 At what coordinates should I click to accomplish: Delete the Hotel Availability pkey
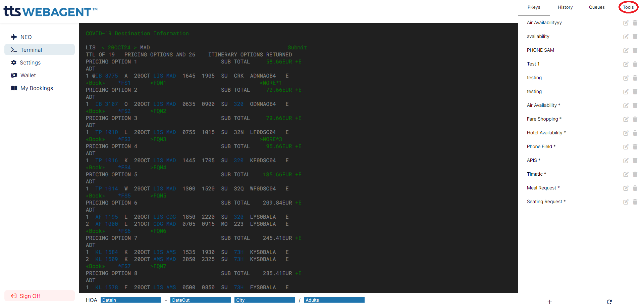pos(635,133)
